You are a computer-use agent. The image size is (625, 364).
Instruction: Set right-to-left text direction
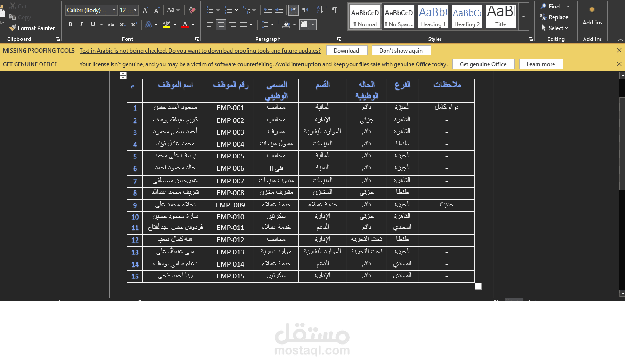(305, 10)
